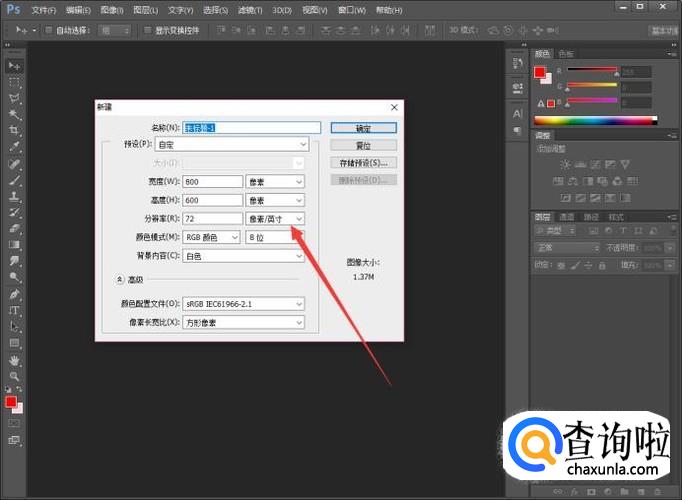This screenshot has width=682, height=500.
Task: Activate the Type tool
Action: pos(14,310)
